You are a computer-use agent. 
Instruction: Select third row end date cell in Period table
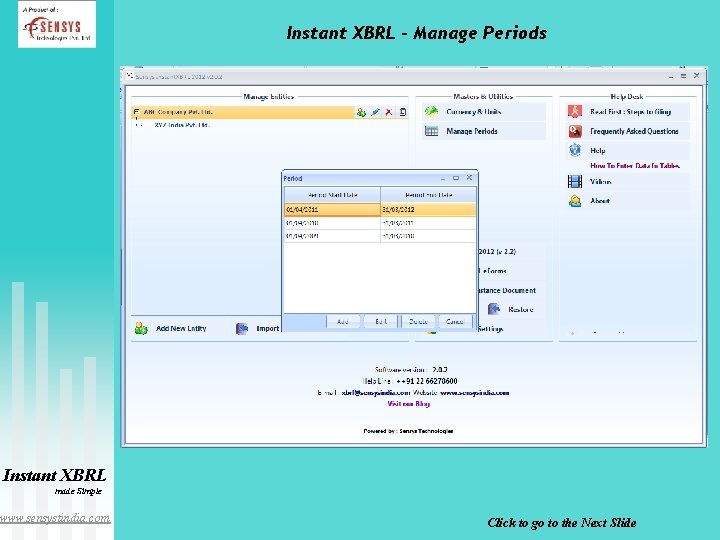pos(428,236)
